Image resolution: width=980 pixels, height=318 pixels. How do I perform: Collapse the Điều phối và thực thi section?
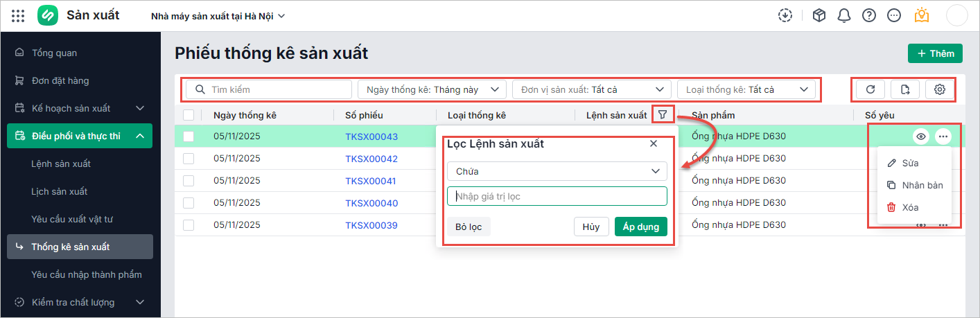click(139, 136)
